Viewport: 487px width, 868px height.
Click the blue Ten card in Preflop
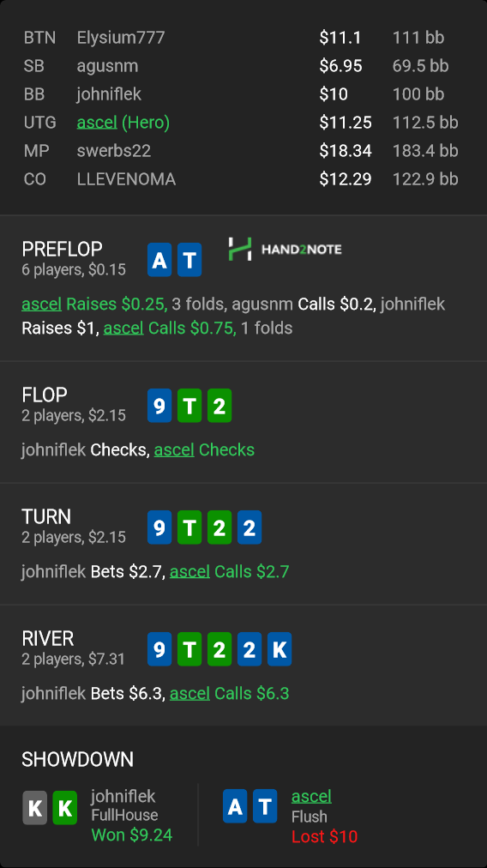[x=189, y=260]
